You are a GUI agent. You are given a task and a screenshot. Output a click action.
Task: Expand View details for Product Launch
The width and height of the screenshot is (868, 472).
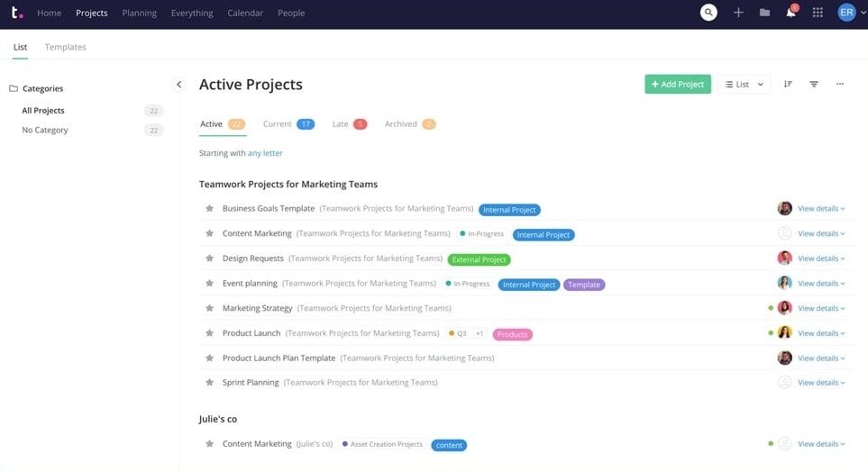click(x=820, y=333)
